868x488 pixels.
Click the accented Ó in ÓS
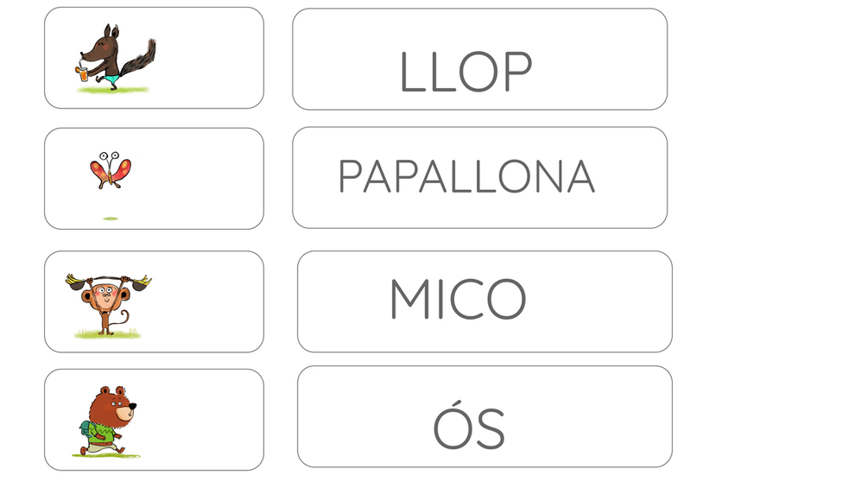451,424
